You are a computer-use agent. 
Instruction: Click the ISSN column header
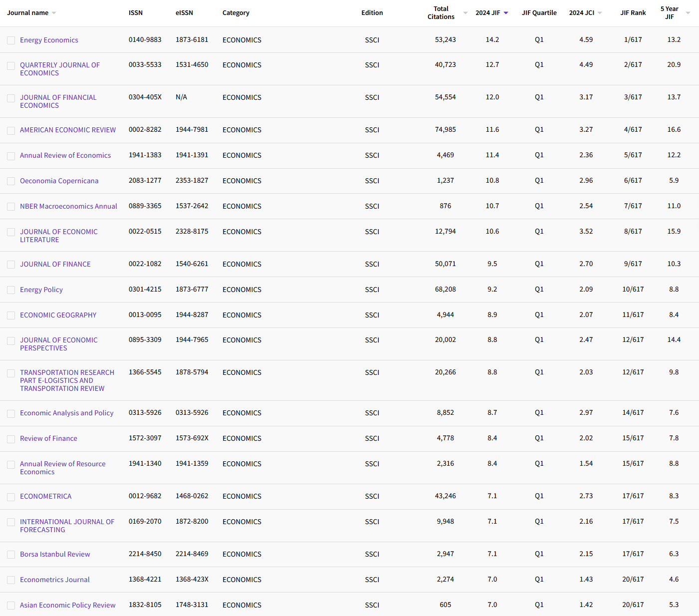[136, 13]
